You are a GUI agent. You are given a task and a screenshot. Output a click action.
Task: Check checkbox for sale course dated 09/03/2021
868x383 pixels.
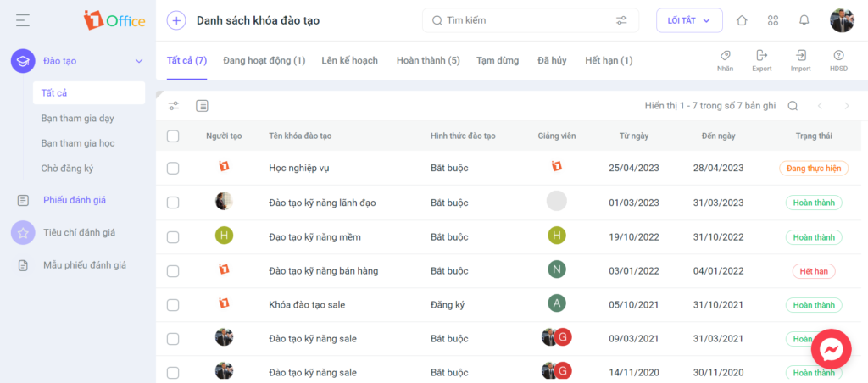point(173,339)
